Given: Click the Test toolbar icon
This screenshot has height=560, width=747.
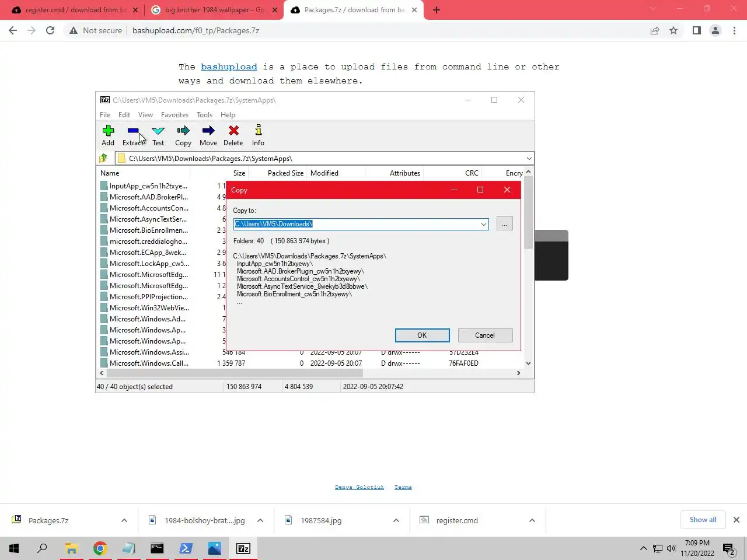Looking at the screenshot, I should [x=158, y=131].
